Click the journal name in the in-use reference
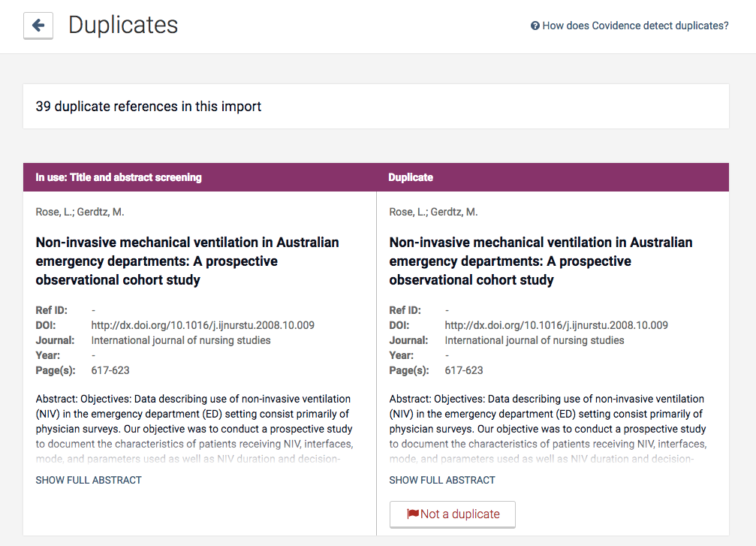 (x=181, y=340)
